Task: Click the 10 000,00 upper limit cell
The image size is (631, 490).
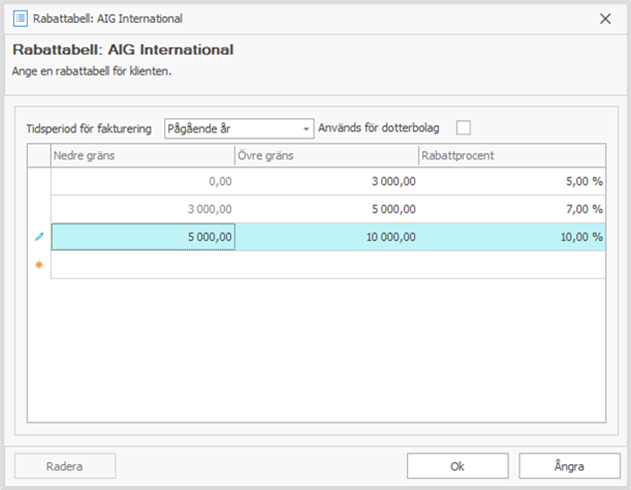Action: pos(326,237)
